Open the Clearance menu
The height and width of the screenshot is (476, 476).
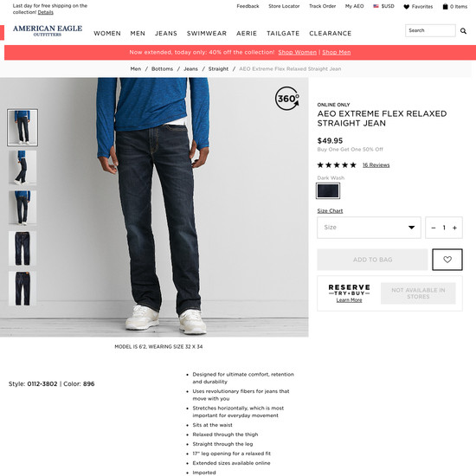330,34
